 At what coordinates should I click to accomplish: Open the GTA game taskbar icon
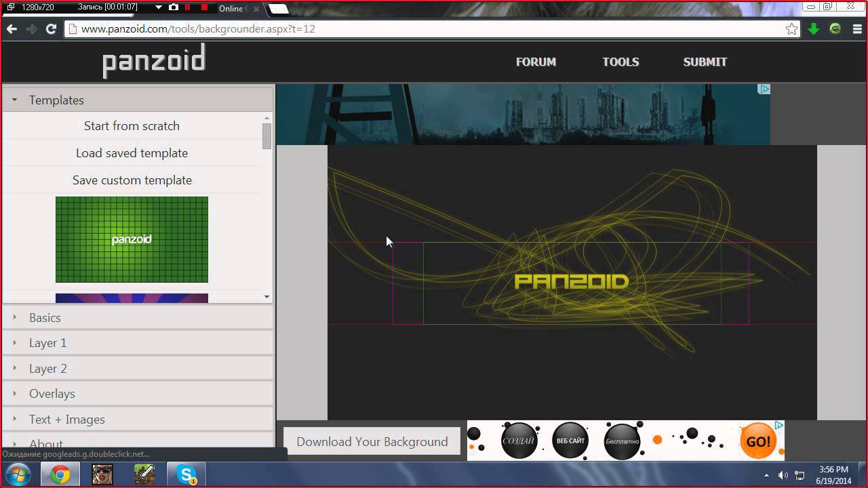[102, 474]
